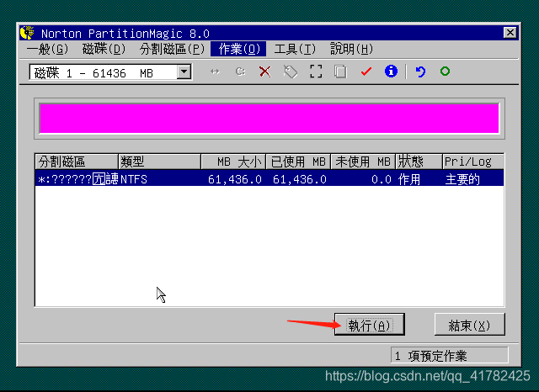Viewport: 539px width, 392px height.
Task: Open the 一般(G) menu
Action: point(47,49)
